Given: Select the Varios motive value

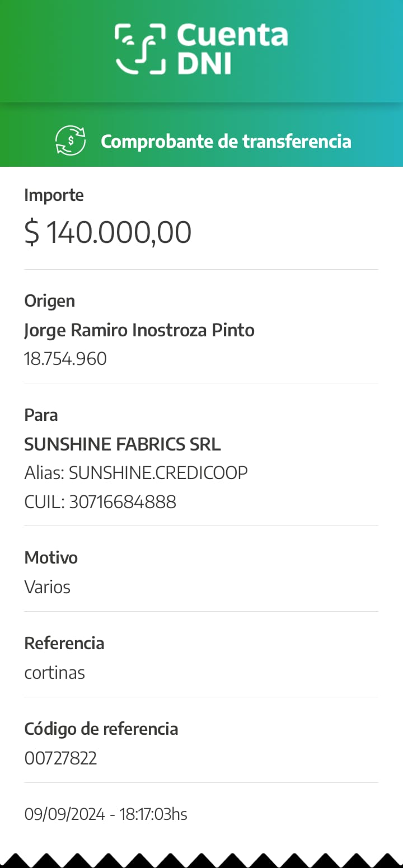Looking at the screenshot, I should (x=48, y=587).
